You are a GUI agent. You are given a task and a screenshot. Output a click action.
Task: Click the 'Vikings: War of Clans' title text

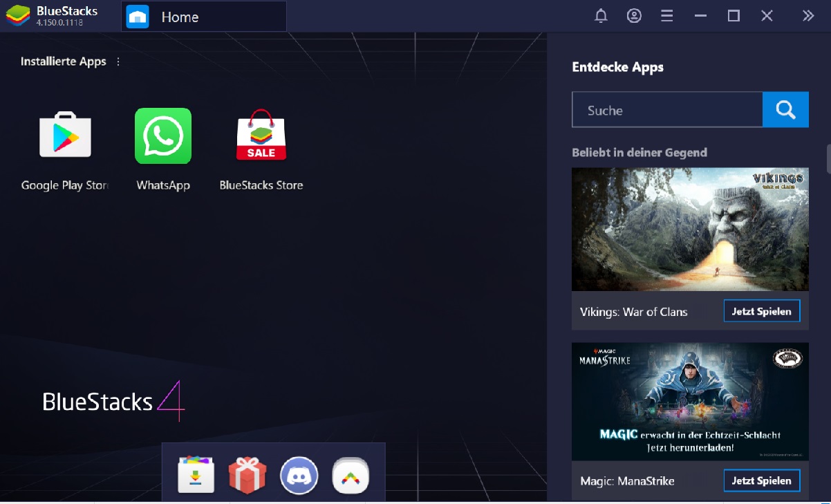click(x=634, y=312)
